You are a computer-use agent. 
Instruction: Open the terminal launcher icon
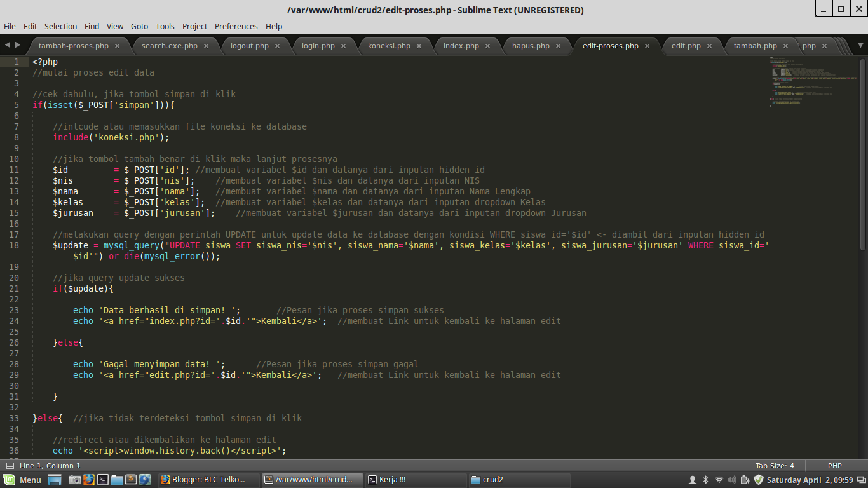[102, 480]
